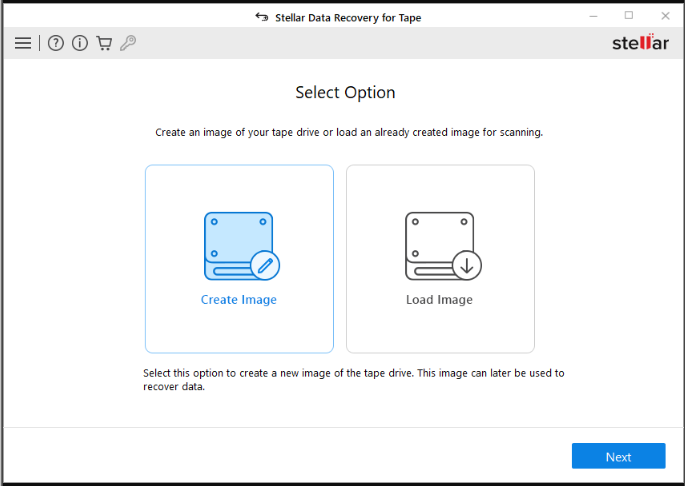The image size is (685, 486).
Task: Click the shopping cart Buy icon
Action: point(104,43)
